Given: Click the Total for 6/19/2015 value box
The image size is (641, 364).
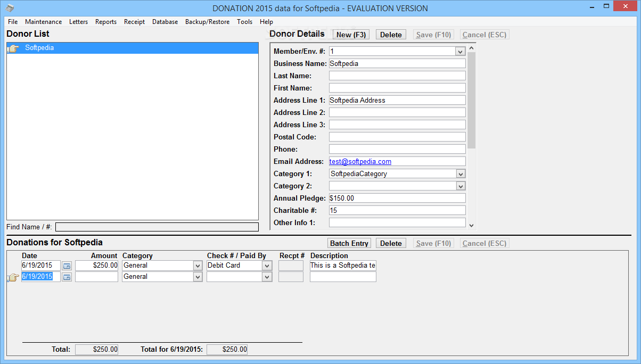Looking at the screenshot, I should tap(227, 350).
